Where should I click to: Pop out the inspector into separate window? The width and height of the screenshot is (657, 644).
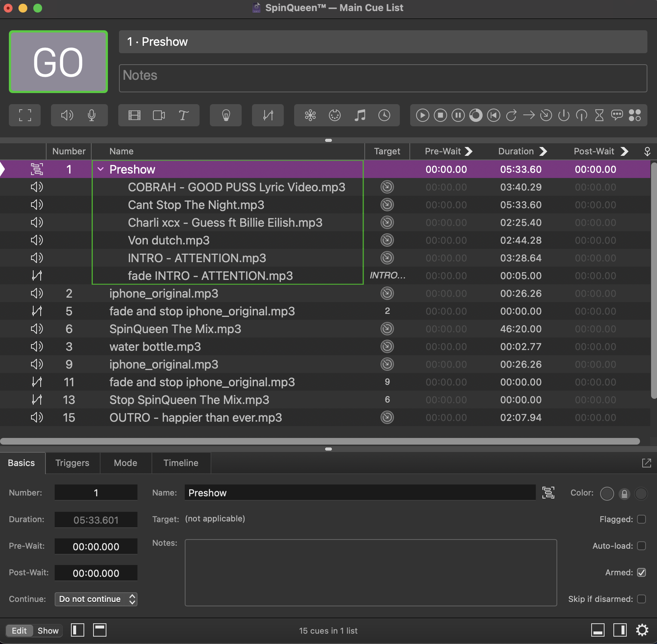(x=646, y=463)
